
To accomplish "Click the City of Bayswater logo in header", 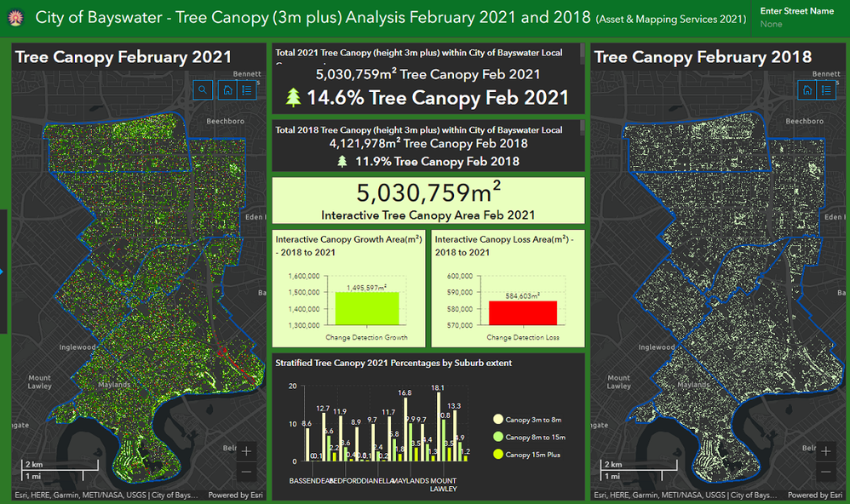I will click(16, 16).
